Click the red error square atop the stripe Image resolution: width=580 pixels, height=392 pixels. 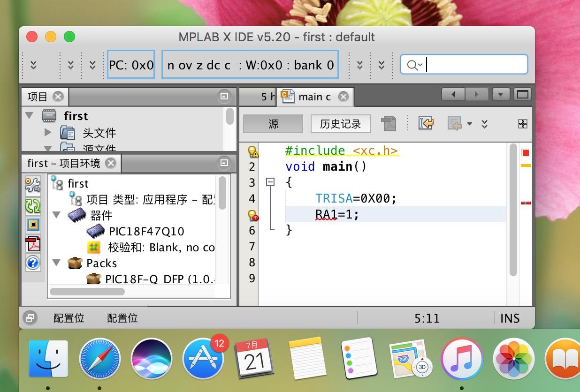(x=526, y=153)
